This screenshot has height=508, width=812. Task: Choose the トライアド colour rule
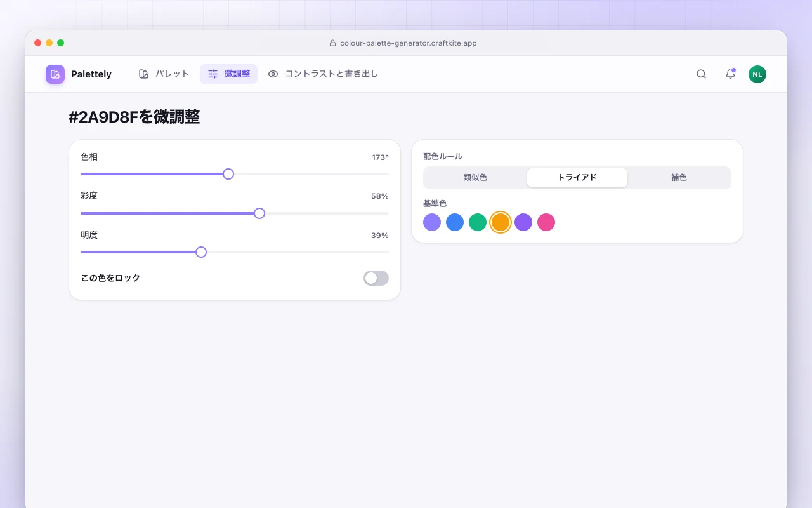point(577,178)
